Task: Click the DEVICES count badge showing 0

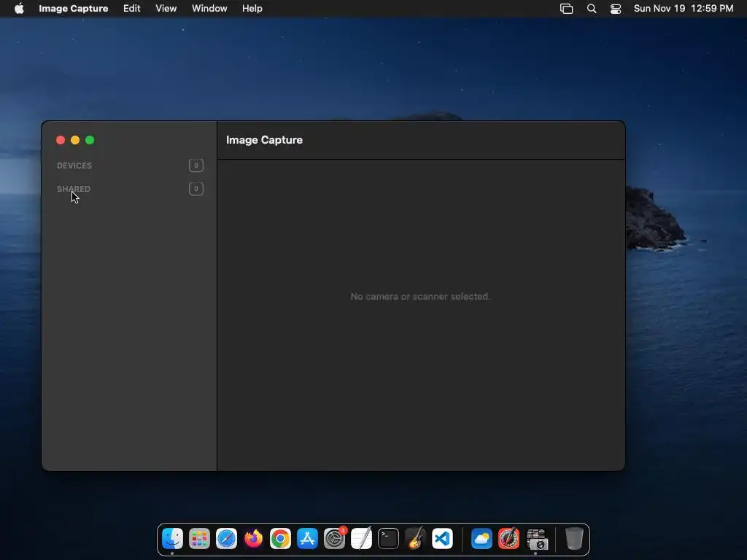Action: 196,166
